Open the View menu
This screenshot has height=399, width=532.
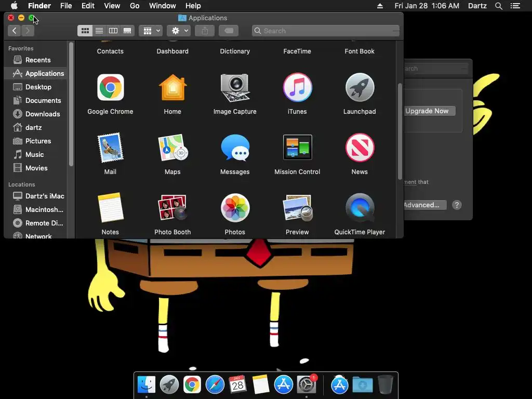click(x=112, y=6)
